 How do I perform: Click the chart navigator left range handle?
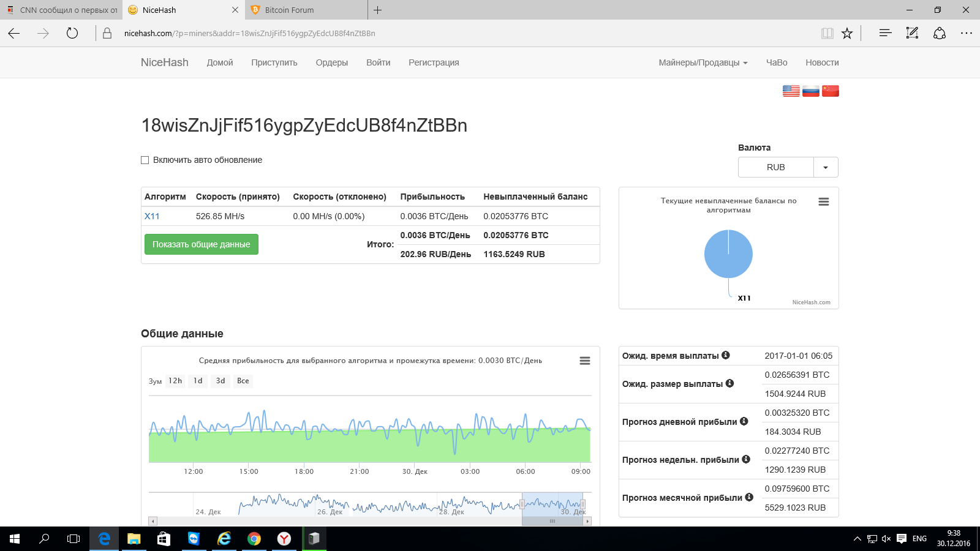click(x=522, y=504)
